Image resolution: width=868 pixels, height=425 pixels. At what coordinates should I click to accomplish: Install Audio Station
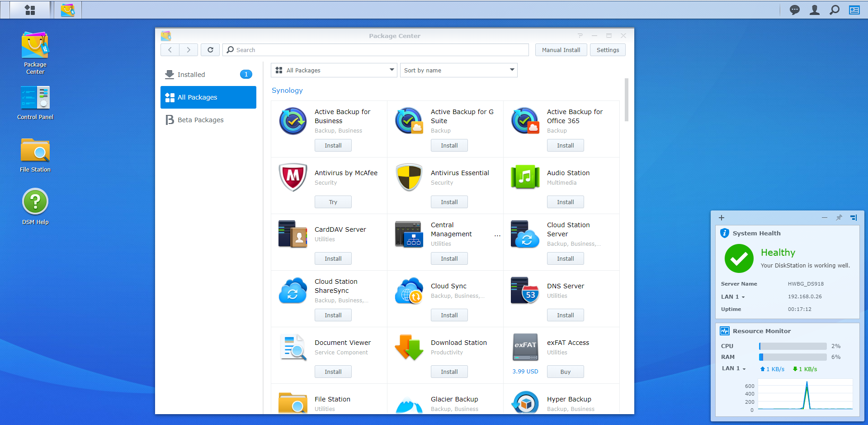566,202
